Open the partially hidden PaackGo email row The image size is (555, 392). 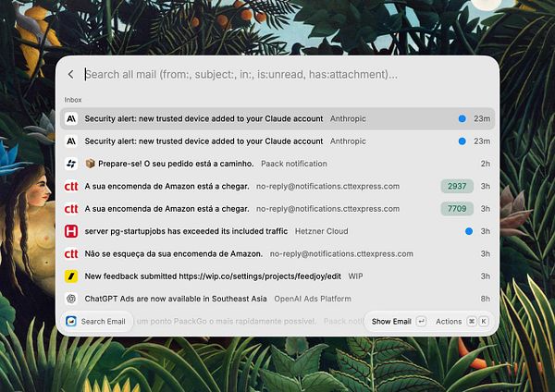[x=249, y=321]
